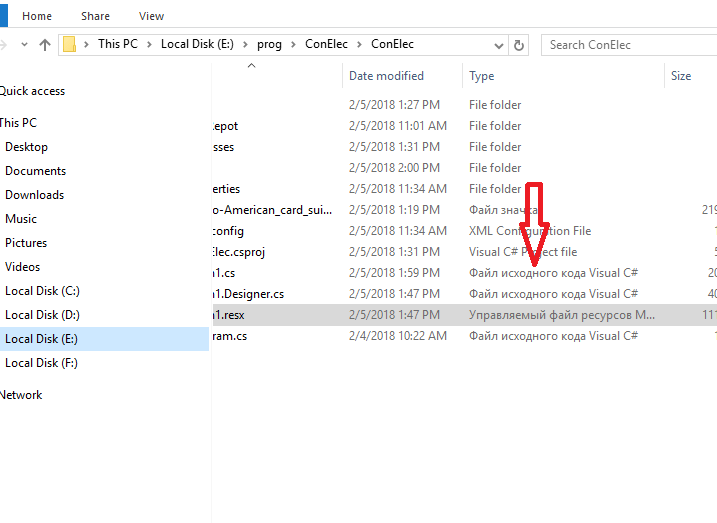Go to Local Disk (E:) in breadcrumb
The width and height of the screenshot is (717, 523).
click(x=197, y=44)
